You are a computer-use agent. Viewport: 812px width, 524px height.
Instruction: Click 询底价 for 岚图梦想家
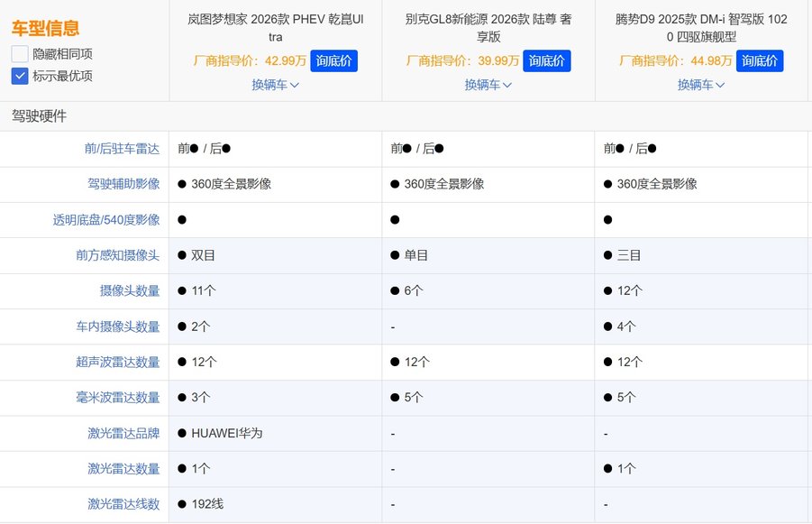click(334, 61)
